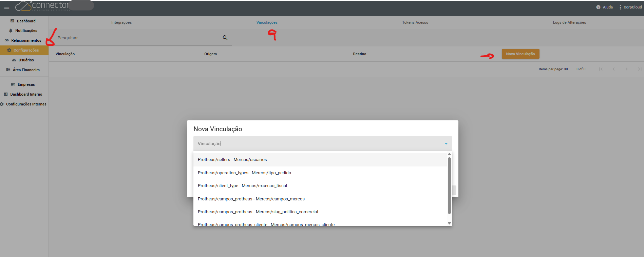The height and width of the screenshot is (257, 644).
Task: Go to Logs de Alterações tab
Action: coord(569,22)
